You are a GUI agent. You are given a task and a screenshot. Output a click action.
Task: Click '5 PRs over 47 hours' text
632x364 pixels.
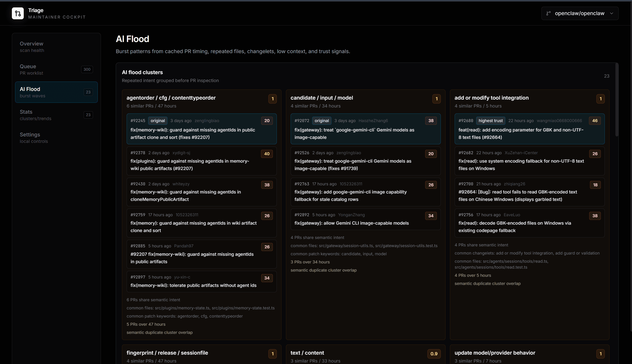tap(146, 324)
